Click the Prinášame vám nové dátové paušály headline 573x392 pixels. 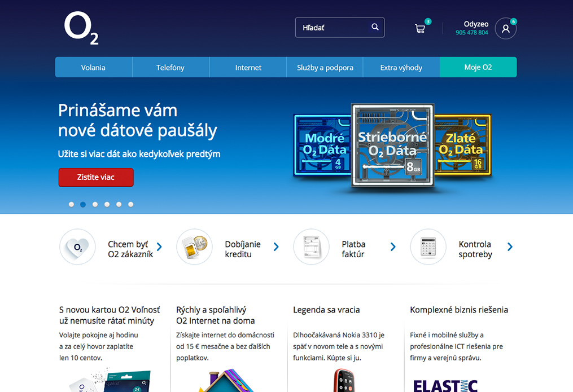137,121
